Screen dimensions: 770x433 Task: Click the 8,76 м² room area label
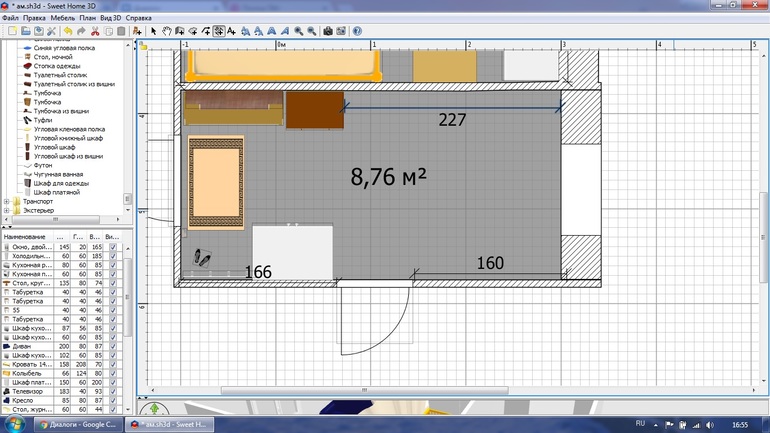[388, 177]
